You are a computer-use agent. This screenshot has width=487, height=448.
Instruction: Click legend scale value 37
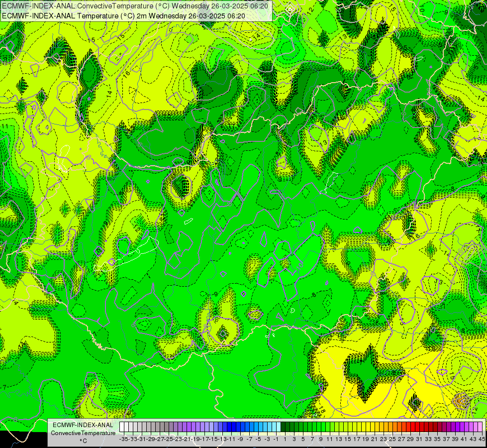point(446,439)
